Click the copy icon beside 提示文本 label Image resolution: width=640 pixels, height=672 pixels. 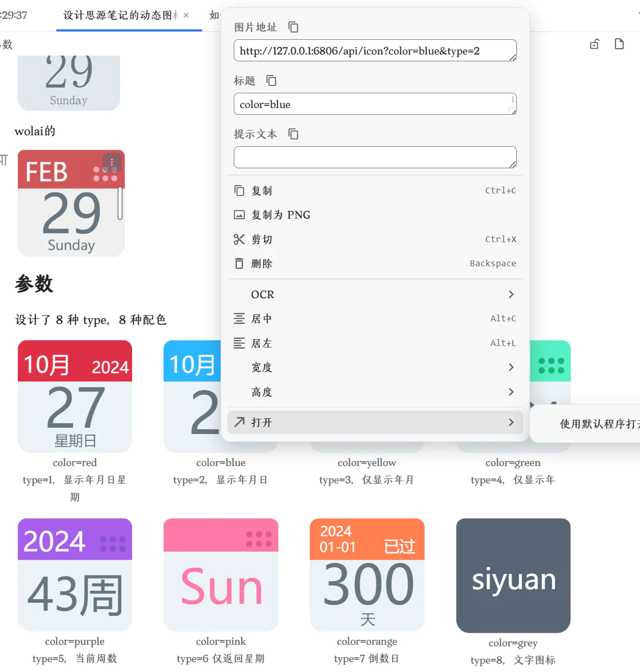tap(293, 134)
